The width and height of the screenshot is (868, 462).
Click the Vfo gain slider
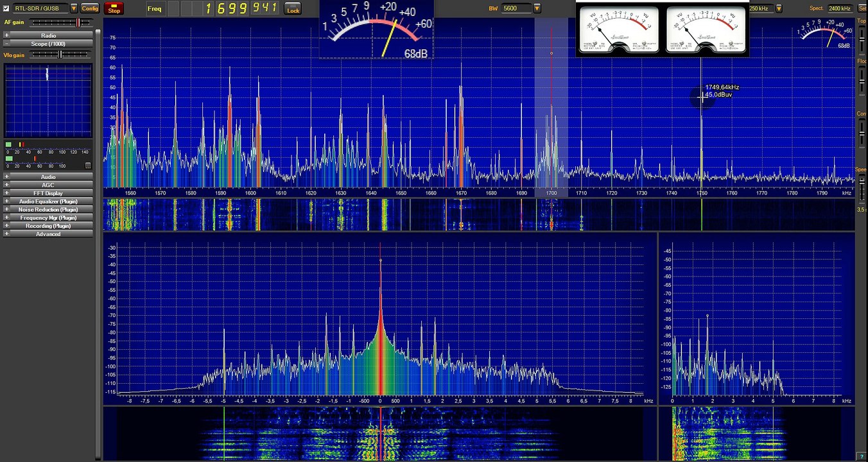(x=62, y=55)
